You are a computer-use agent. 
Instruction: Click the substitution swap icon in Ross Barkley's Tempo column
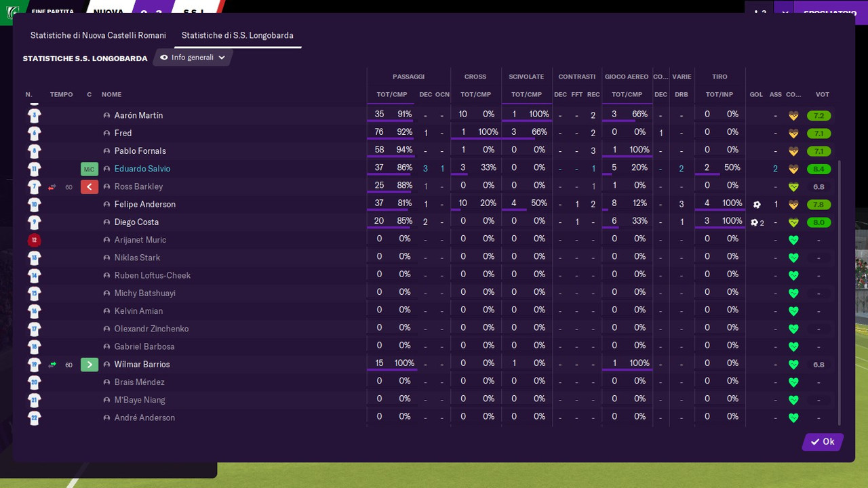coord(52,187)
